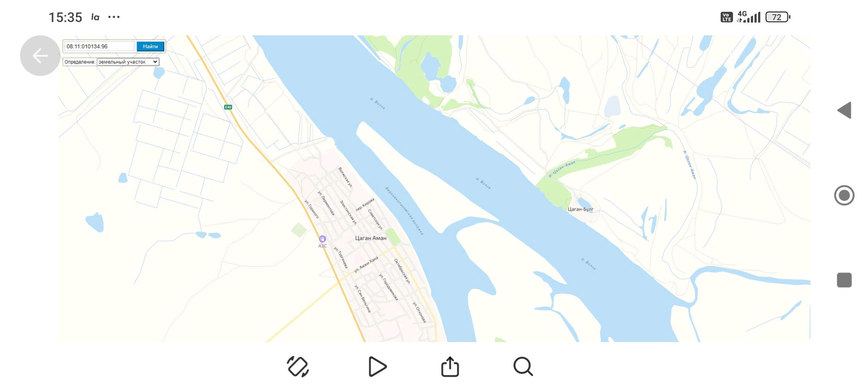This screenshot has width=868, height=391.
Task: Click the Определение label
Action: pyautogui.click(x=80, y=62)
